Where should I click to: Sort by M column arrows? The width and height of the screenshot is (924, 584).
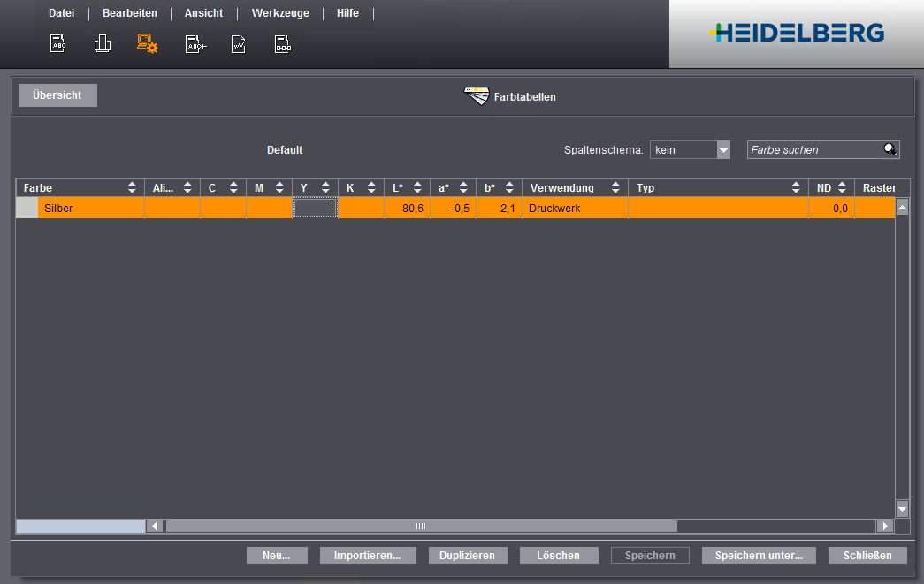[x=280, y=188]
